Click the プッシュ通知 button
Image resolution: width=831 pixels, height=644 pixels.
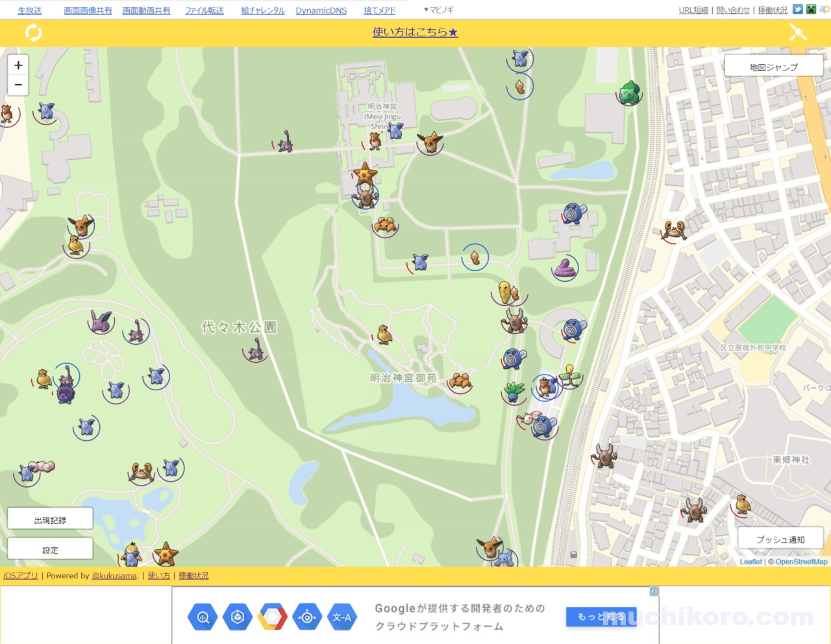pos(780,539)
